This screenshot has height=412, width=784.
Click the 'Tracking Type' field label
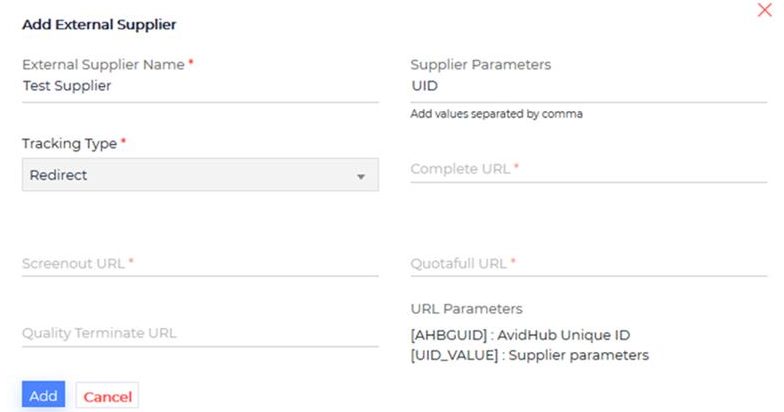69,144
